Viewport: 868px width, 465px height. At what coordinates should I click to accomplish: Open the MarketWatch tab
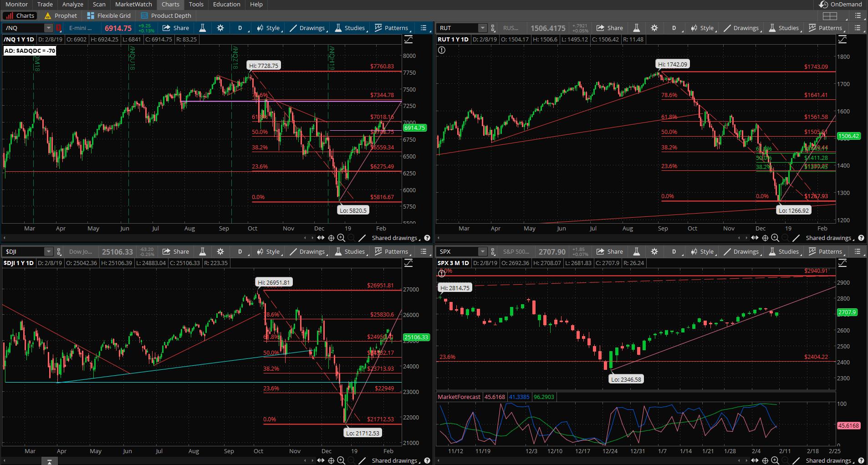(133, 4)
